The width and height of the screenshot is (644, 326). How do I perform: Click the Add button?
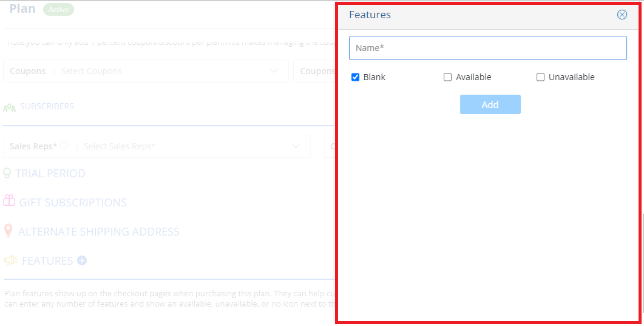[490, 104]
